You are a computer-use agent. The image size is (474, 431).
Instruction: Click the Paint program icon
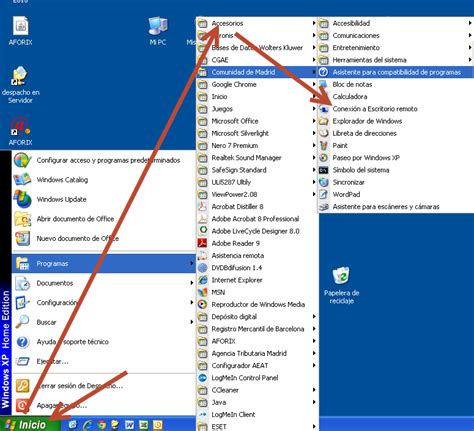[324, 146]
